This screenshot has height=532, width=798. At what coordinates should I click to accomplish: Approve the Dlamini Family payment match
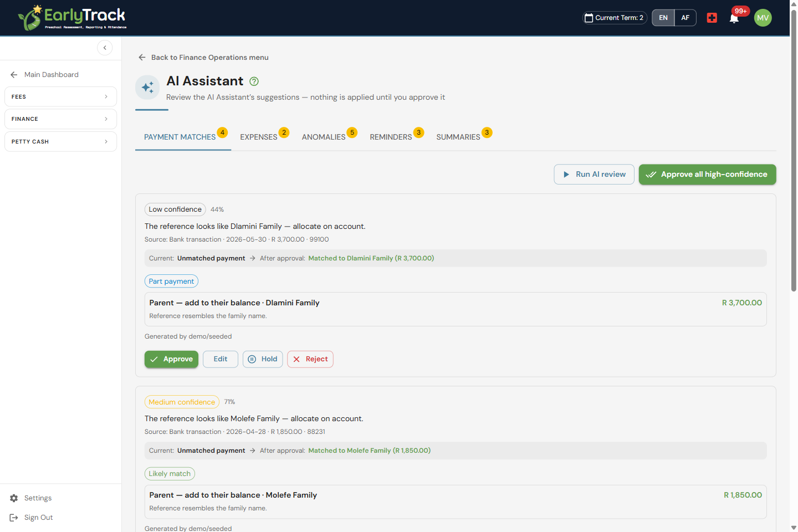(171, 359)
